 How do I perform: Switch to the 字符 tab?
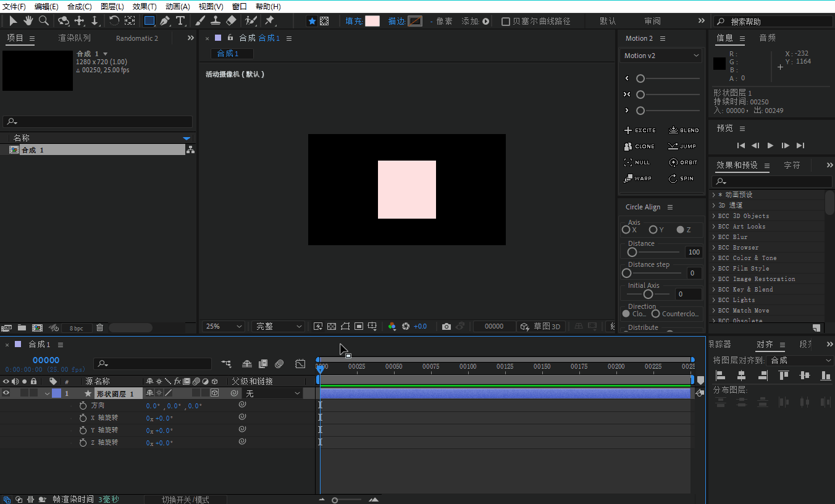pyautogui.click(x=792, y=166)
